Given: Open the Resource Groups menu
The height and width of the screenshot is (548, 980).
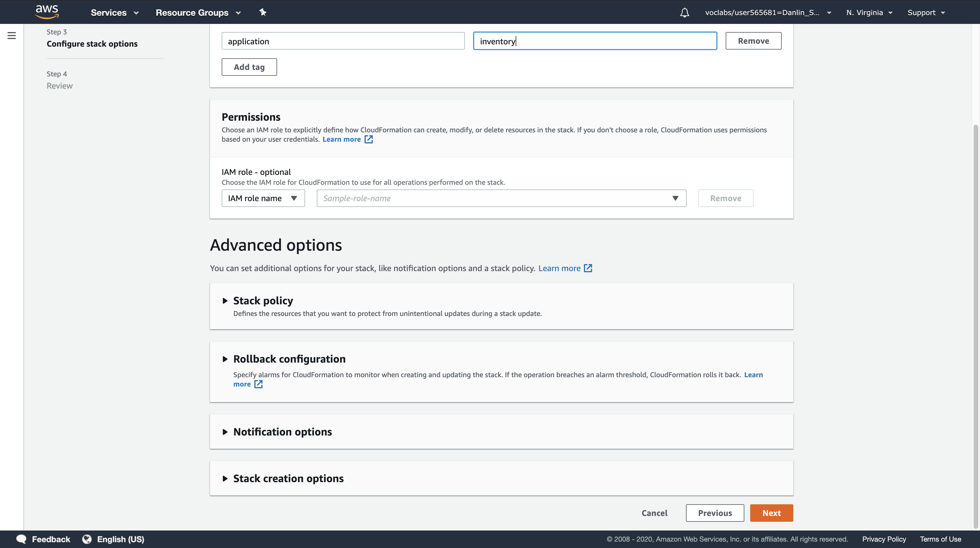Looking at the screenshot, I should [198, 13].
